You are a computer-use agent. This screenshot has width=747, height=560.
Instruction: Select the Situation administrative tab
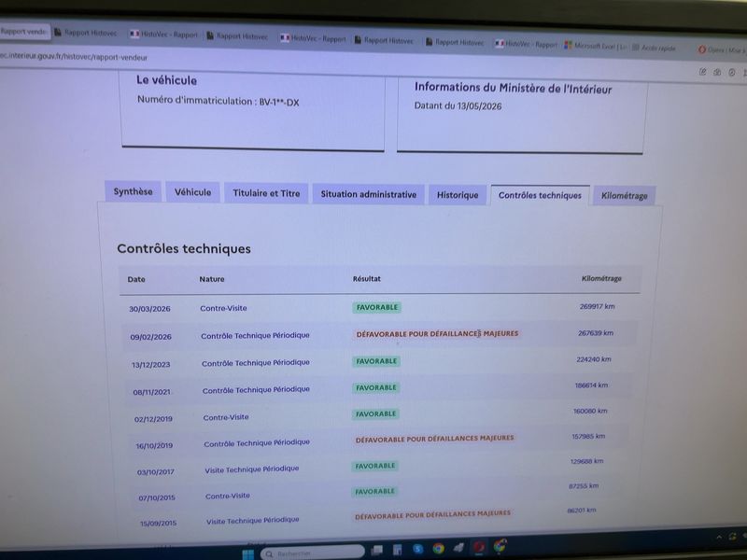[368, 194]
